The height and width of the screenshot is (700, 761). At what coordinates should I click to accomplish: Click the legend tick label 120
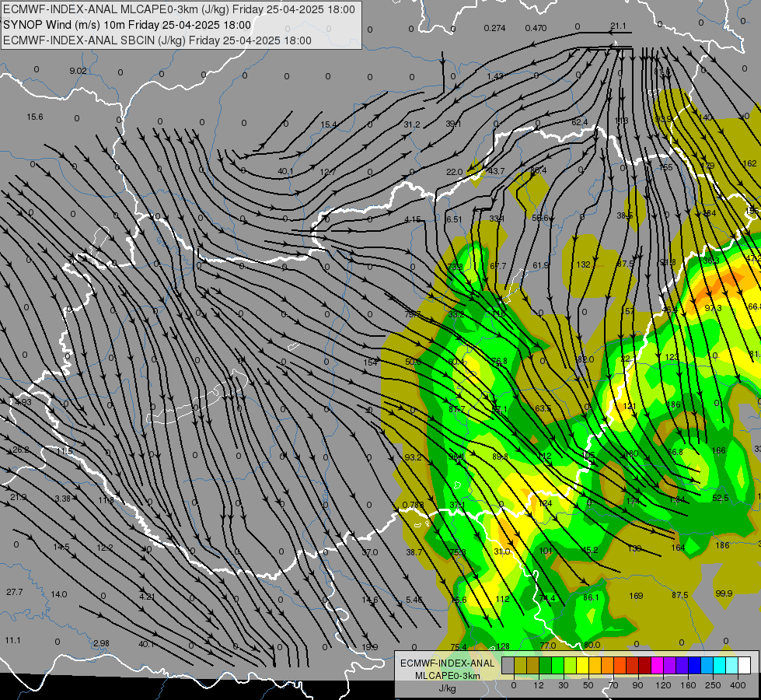pos(663,685)
